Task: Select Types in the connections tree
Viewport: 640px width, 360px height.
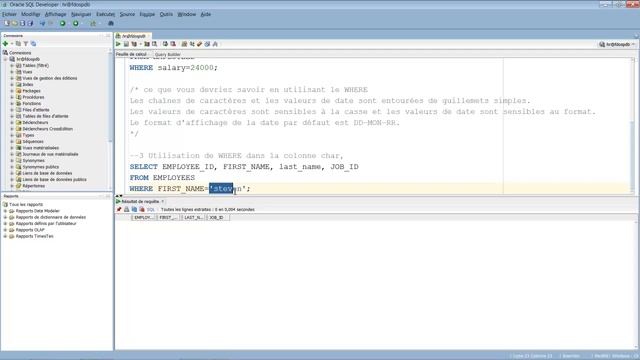Action: (28, 135)
